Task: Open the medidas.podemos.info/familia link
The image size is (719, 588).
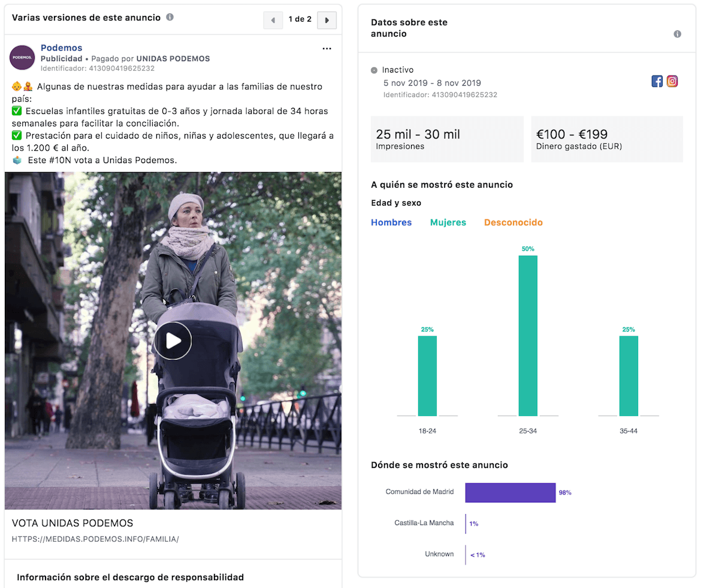Action: [95, 539]
